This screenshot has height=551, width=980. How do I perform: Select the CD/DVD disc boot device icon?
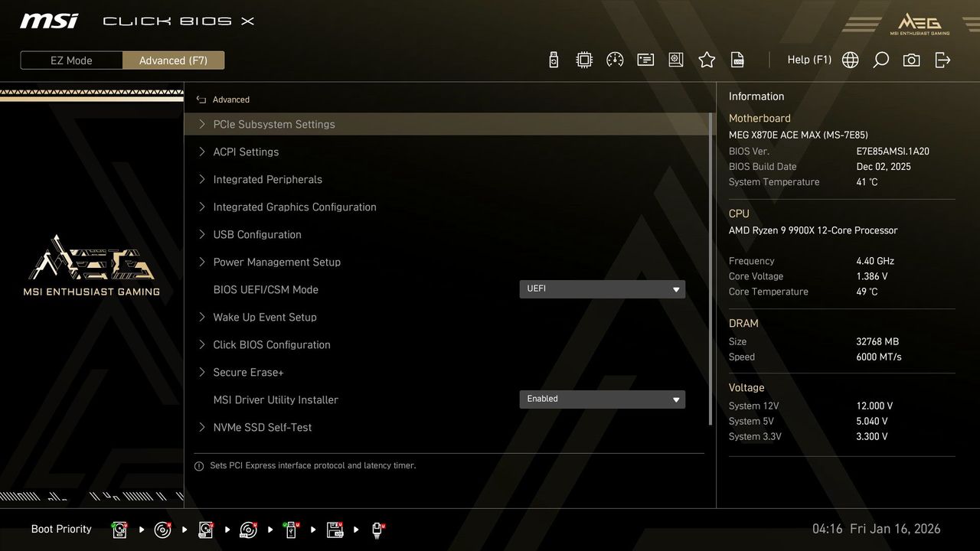(x=162, y=529)
